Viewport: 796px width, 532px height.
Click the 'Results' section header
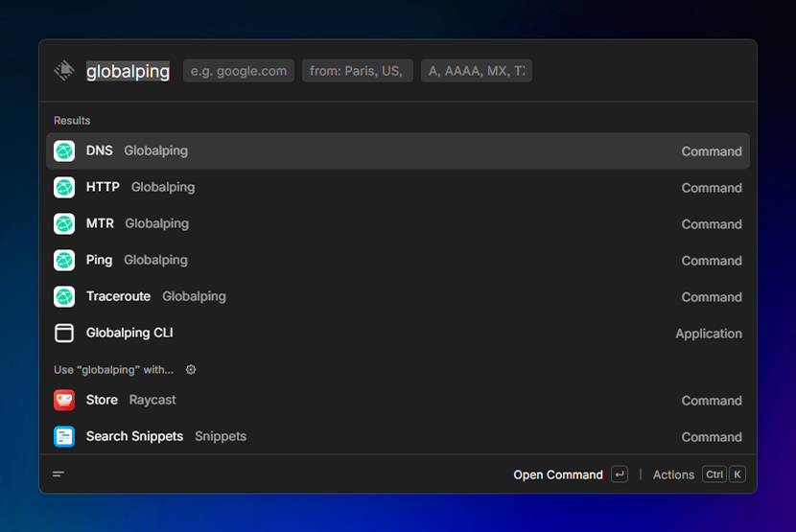(x=72, y=121)
